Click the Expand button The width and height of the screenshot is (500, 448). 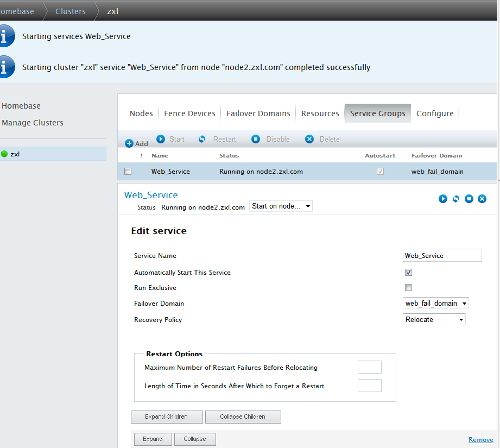[153, 439]
